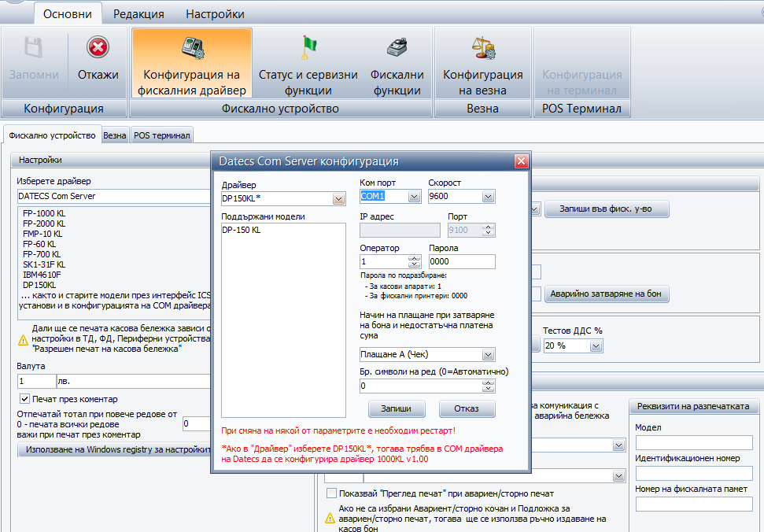Image resolution: width=764 pixels, height=532 pixels.
Task: Click the Отказ button in dialog
Action: pos(467,408)
